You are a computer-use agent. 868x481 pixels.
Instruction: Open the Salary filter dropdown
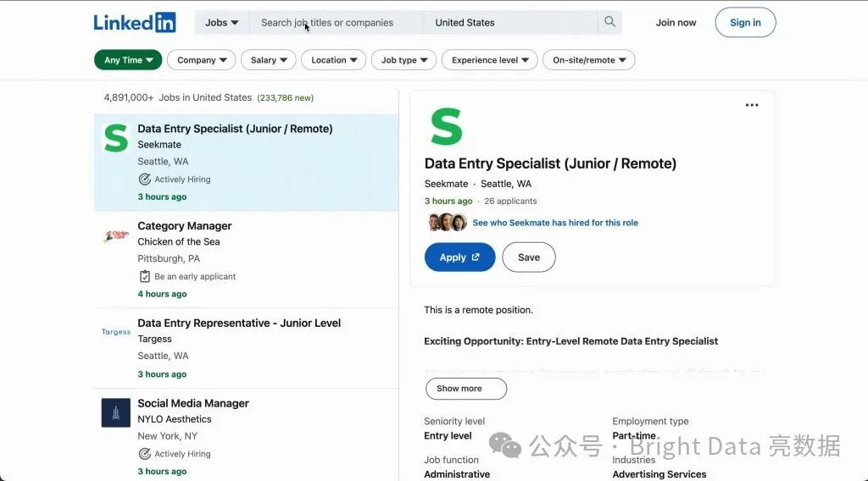[x=269, y=60]
